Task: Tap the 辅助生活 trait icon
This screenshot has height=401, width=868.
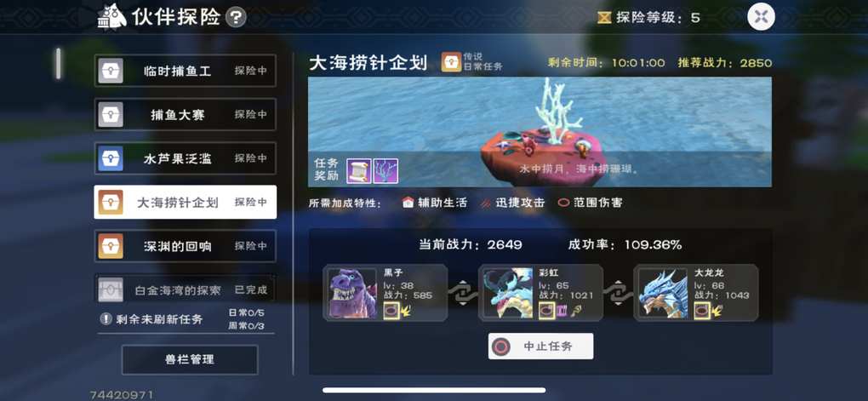Action: pos(408,203)
